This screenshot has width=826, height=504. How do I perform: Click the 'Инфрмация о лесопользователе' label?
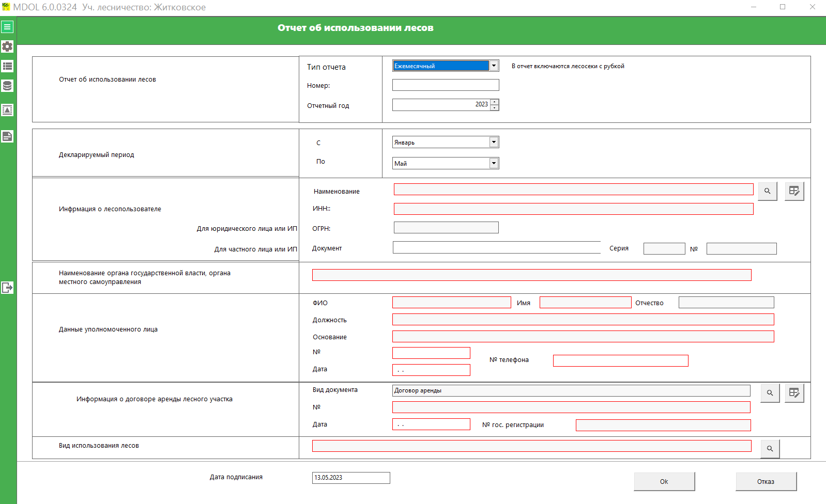(x=110, y=209)
